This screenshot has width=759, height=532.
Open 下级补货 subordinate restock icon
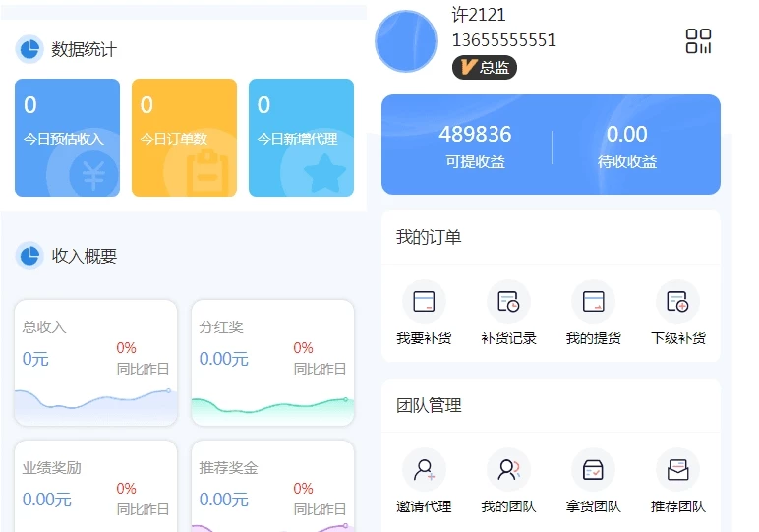click(677, 302)
